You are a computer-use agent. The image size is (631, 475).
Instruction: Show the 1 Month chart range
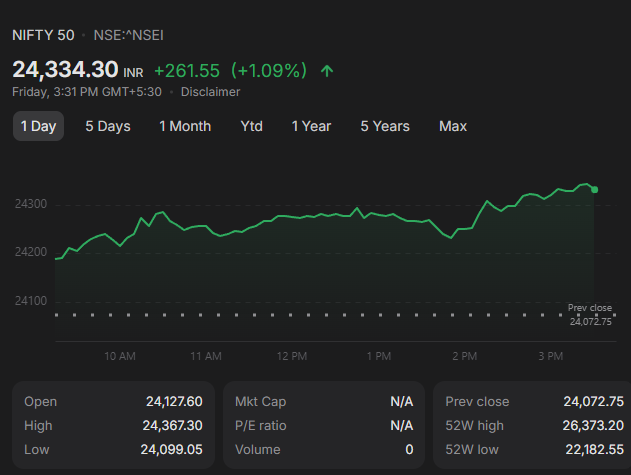(185, 126)
